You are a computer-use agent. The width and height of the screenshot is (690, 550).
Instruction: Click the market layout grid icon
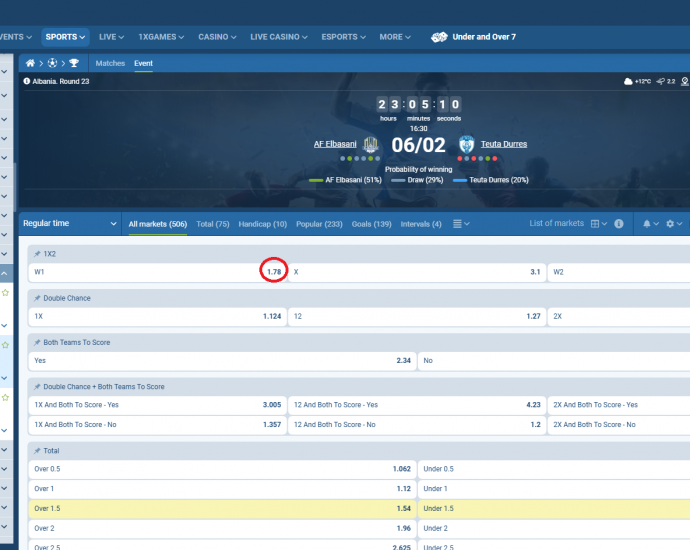click(x=595, y=224)
